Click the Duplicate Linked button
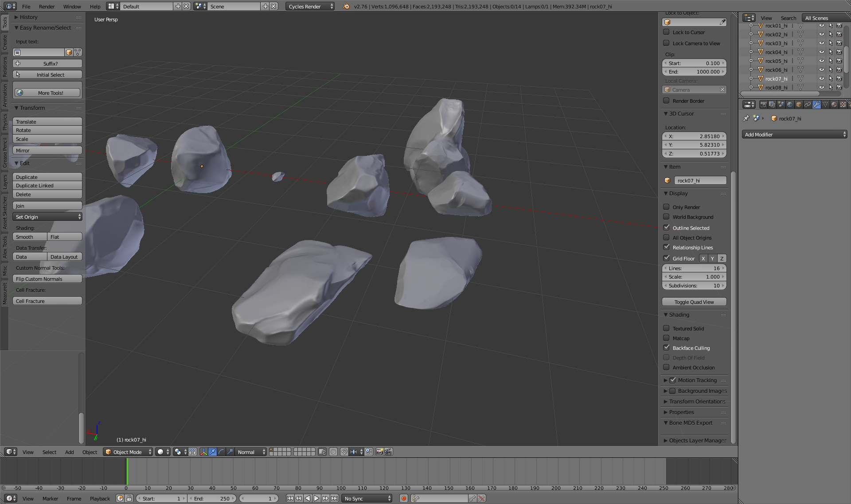 [x=47, y=186]
